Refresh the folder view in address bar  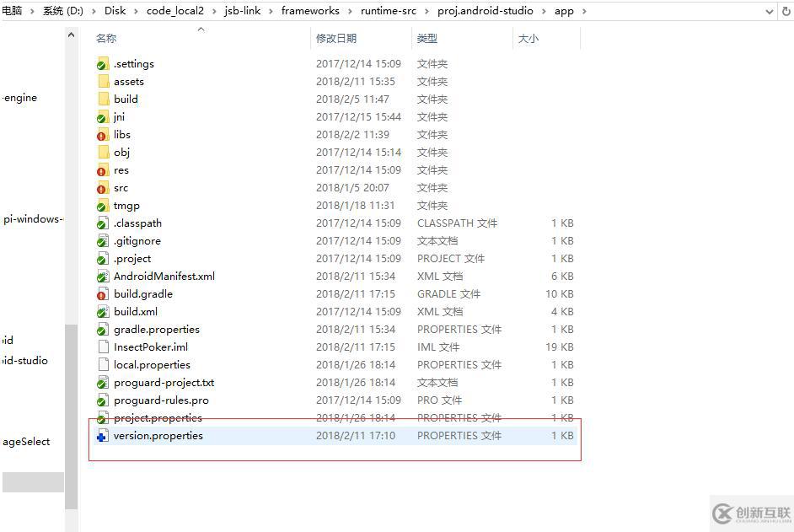click(786, 11)
